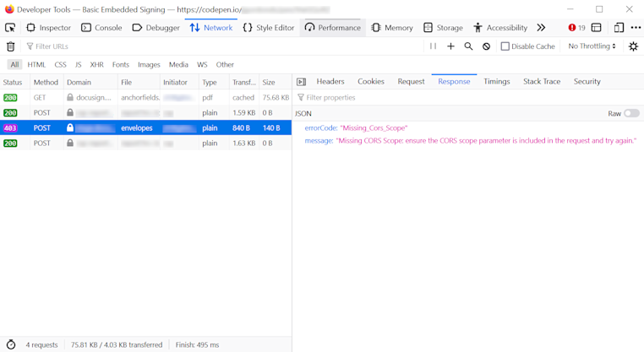Image resolution: width=644 pixels, height=352 pixels.
Task: Filter requests by Media
Action: (x=178, y=64)
